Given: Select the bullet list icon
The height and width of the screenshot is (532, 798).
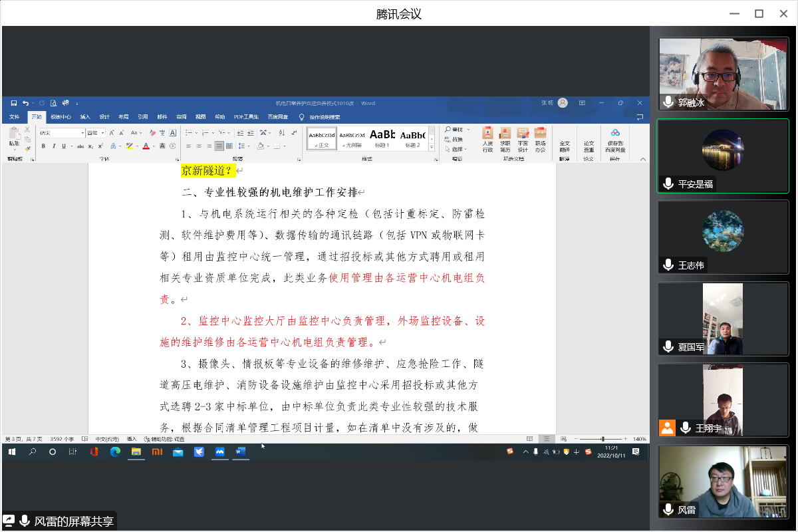Looking at the screenshot, I should [189, 133].
